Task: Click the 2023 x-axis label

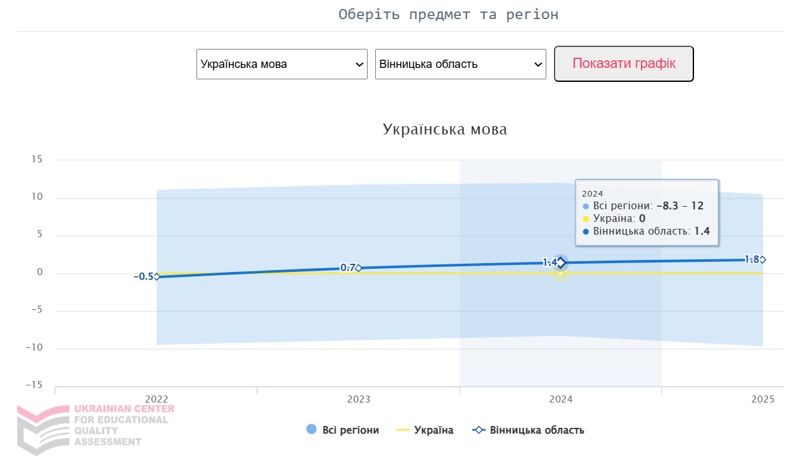Action: click(x=359, y=399)
